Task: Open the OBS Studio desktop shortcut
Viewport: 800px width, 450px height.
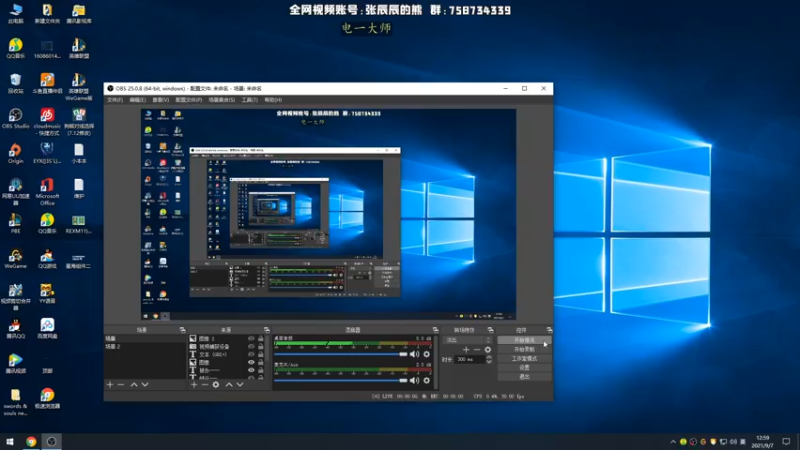Action: [15, 118]
